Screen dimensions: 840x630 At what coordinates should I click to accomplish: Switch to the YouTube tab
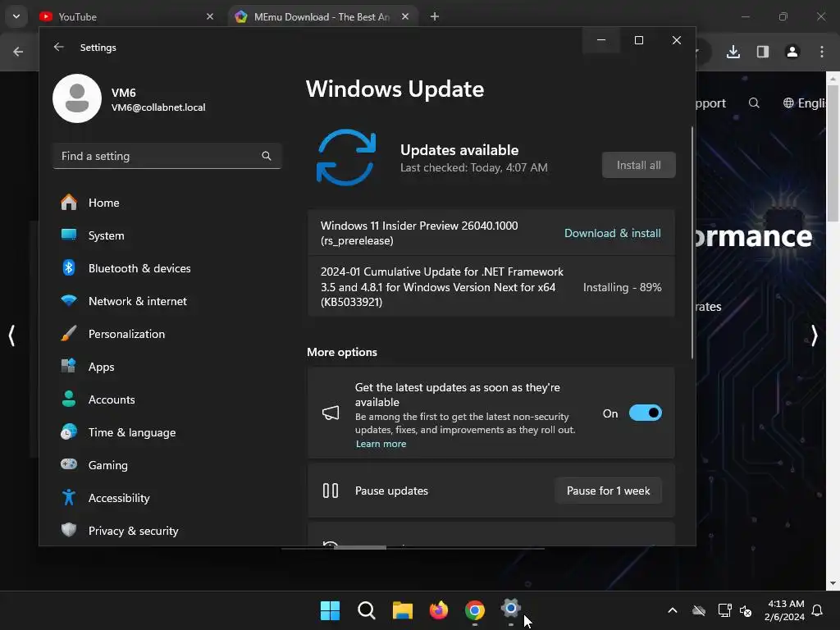(x=126, y=16)
